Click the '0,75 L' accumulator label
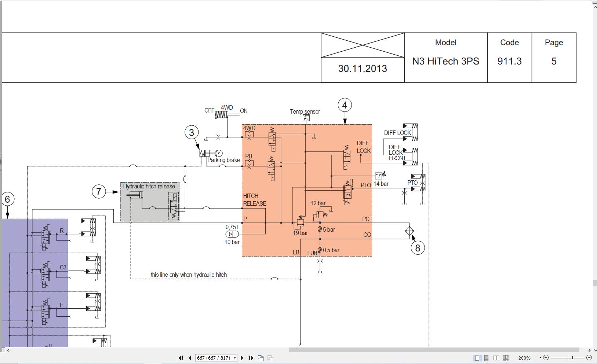597x364 pixels. (233, 227)
